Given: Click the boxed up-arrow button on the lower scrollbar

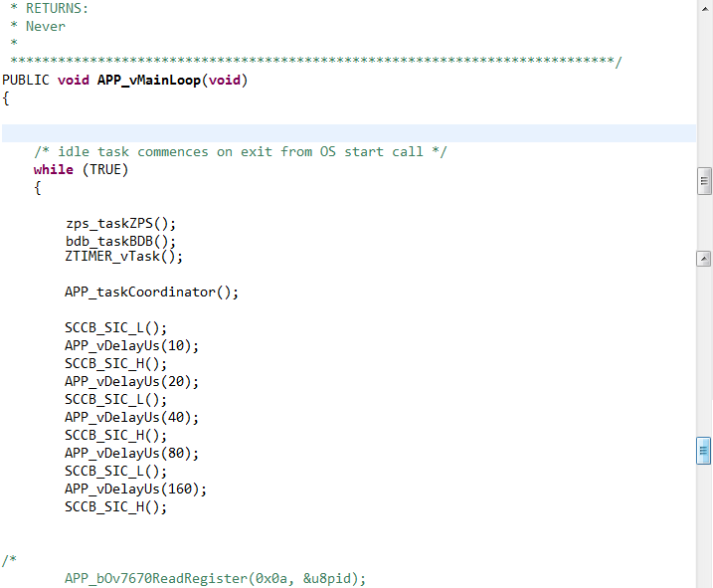Looking at the screenshot, I should click(x=703, y=259).
